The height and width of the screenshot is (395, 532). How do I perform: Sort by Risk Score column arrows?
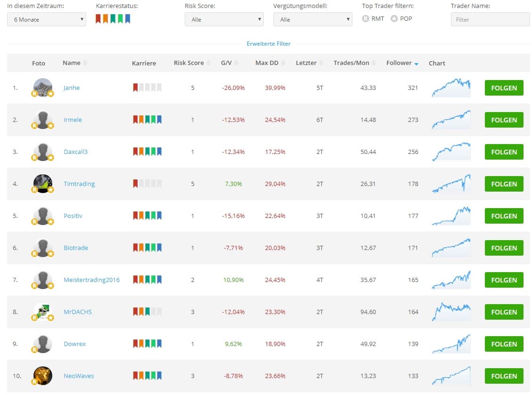click(x=208, y=63)
